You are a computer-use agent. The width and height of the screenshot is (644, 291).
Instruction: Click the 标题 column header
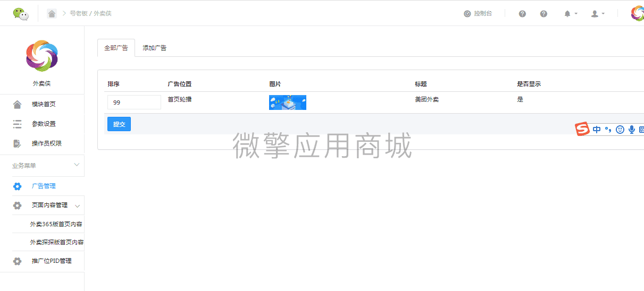pyautogui.click(x=421, y=84)
